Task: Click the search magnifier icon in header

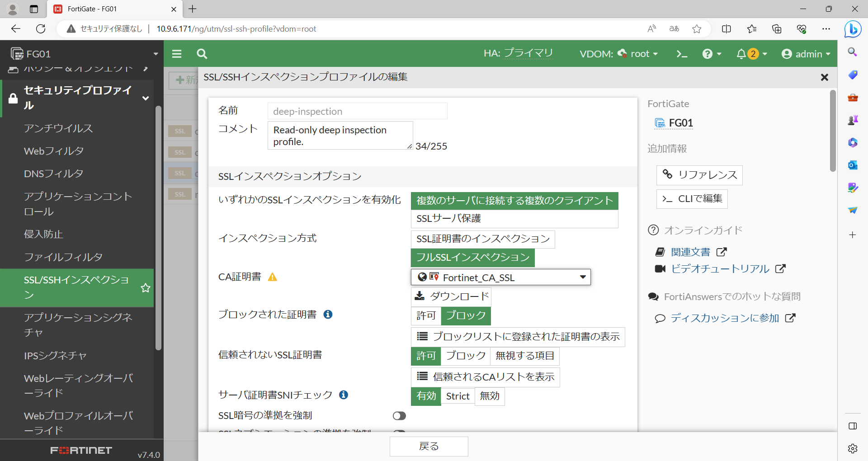Action: [202, 53]
